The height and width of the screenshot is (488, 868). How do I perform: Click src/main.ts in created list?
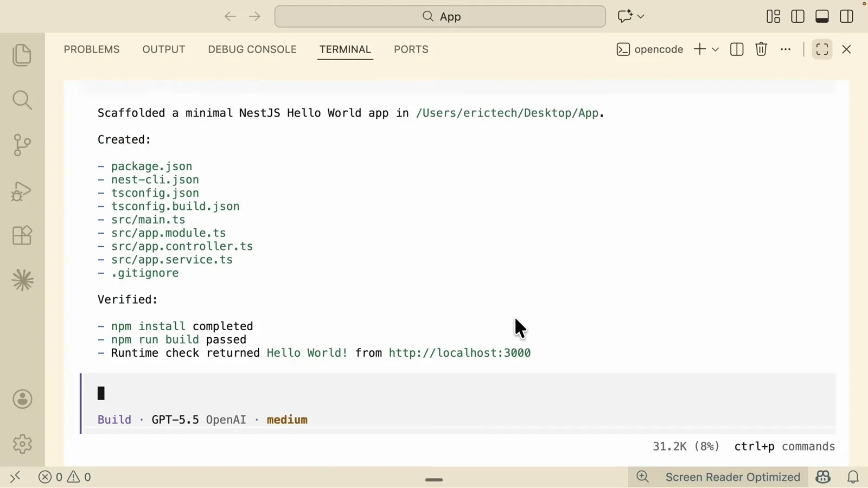(x=148, y=220)
